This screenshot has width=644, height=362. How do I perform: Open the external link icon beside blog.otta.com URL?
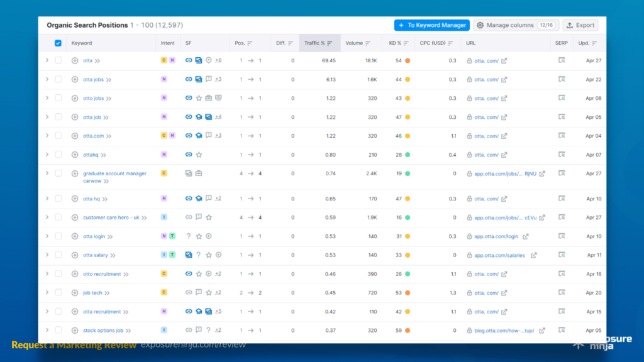click(542, 331)
